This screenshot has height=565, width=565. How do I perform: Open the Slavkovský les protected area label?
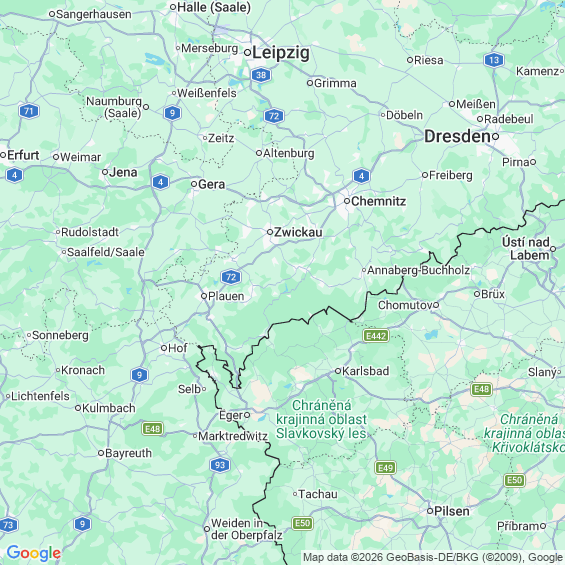(x=321, y=419)
